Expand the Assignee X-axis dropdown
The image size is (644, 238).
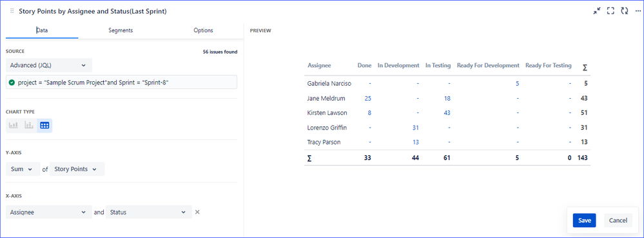(49, 212)
